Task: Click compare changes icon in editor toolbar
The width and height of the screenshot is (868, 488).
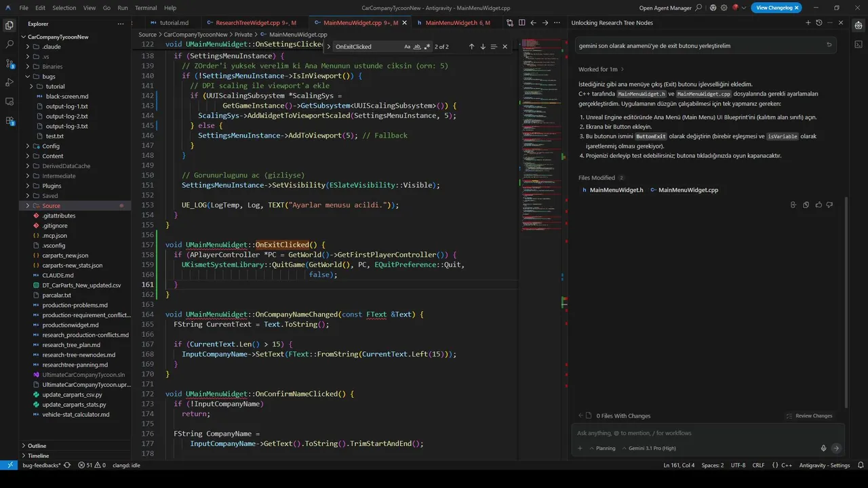Action: 511,22
